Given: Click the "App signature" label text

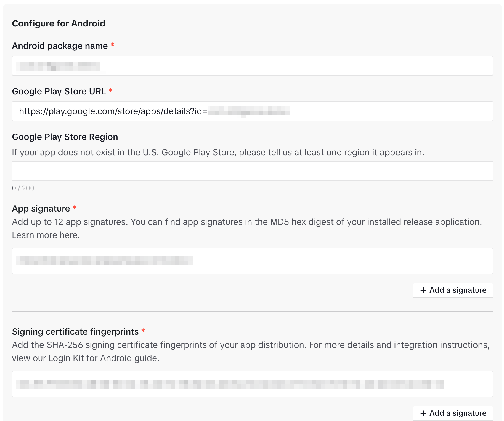Looking at the screenshot, I should [x=41, y=209].
